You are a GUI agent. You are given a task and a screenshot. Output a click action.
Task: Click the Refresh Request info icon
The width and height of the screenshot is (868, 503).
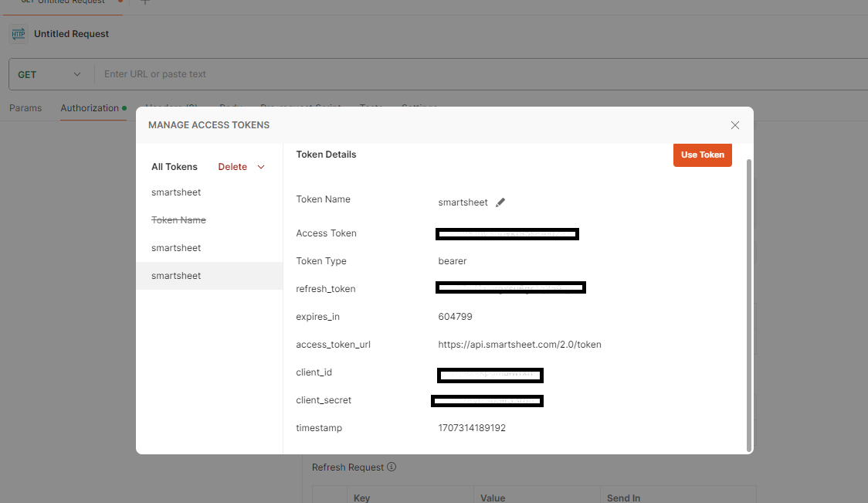pyautogui.click(x=392, y=467)
